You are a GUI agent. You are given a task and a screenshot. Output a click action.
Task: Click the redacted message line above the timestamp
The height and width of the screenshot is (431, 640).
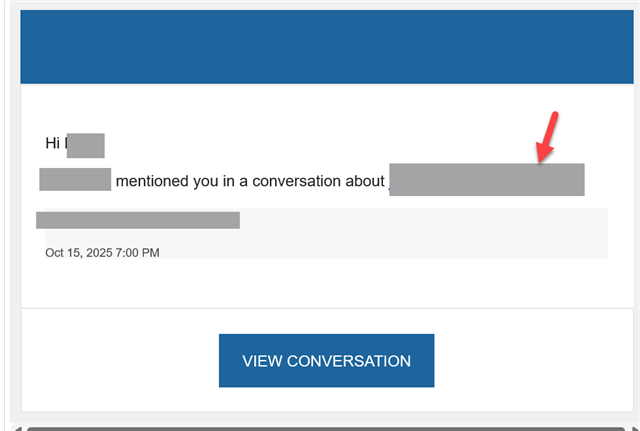coord(138,220)
